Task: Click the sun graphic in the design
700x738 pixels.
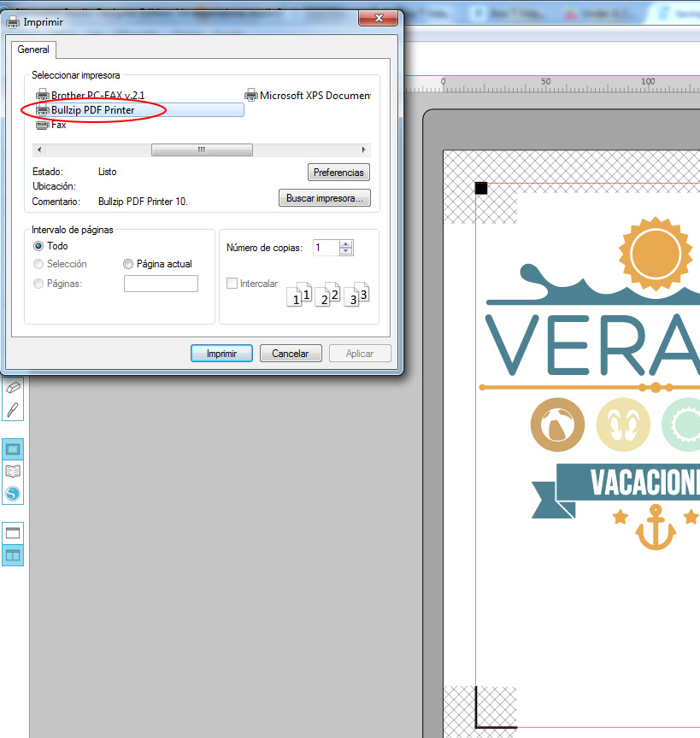Action: coord(656,255)
